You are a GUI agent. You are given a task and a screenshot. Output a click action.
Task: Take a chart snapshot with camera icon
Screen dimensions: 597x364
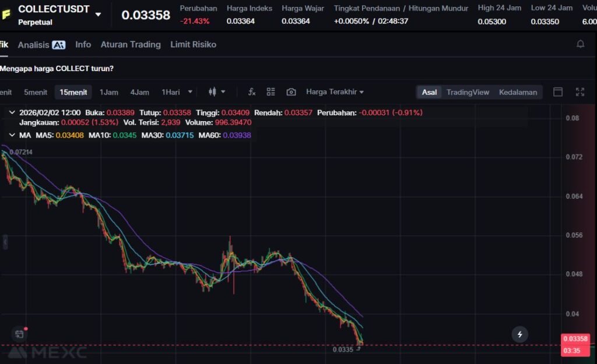click(x=291, y=92)
